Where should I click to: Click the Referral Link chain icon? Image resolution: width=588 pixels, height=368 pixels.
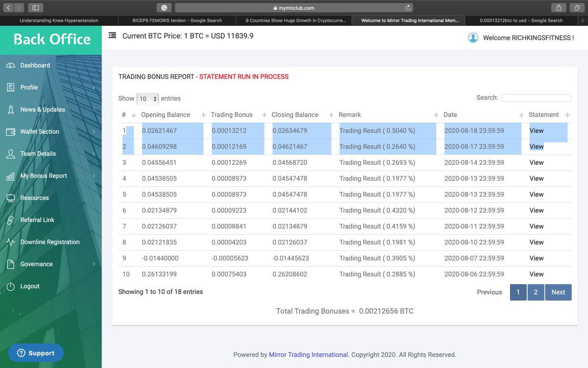pos(10,220)
